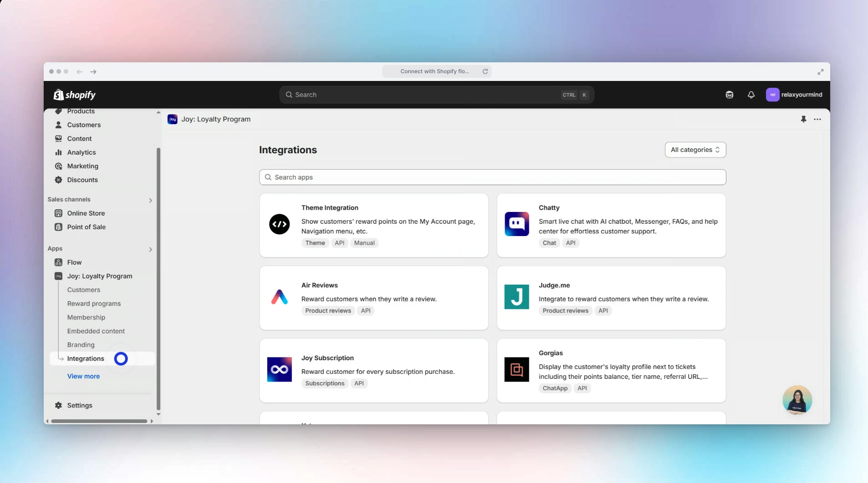Open the Joy Subscription integration card

pyautogui.click(x=373, y=370)
